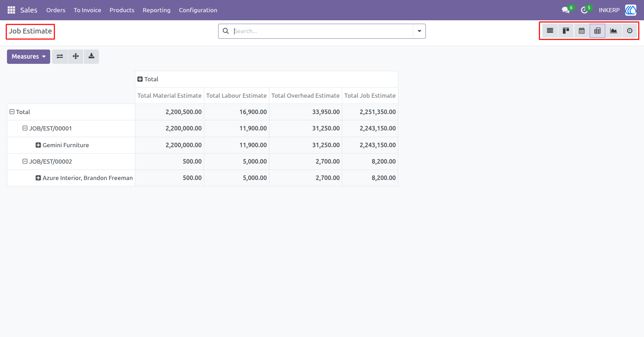Download pivot table as spreadsheet
Image resolution: width=644 pixels, height=337 pixels.
coord(91,57)
